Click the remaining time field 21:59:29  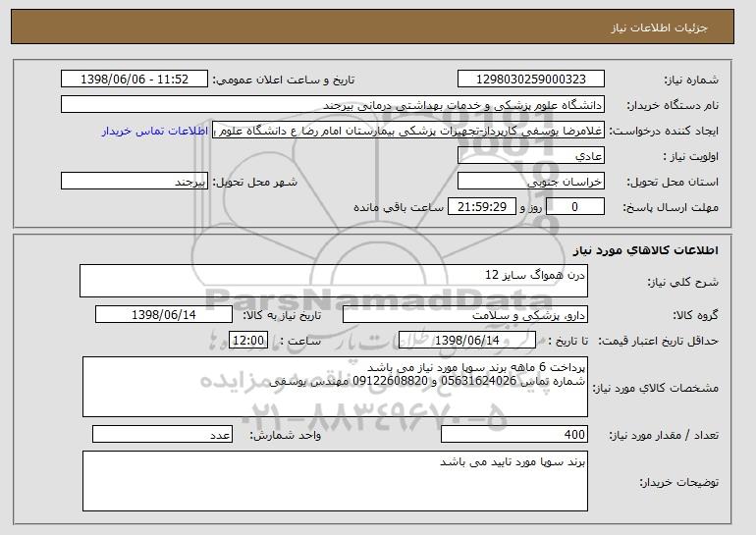[x=482, y=207]
